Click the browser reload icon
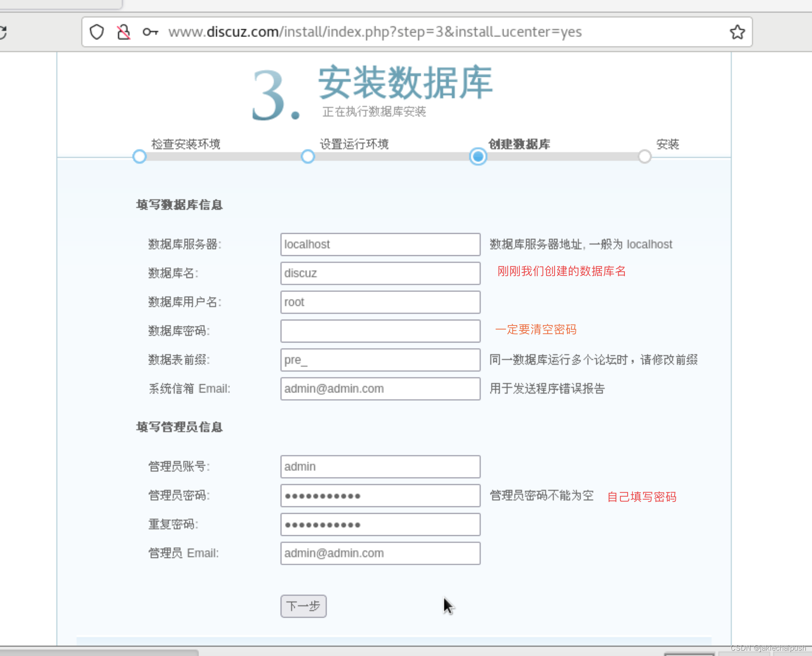The image size is (812, 656). coord(2,32)
